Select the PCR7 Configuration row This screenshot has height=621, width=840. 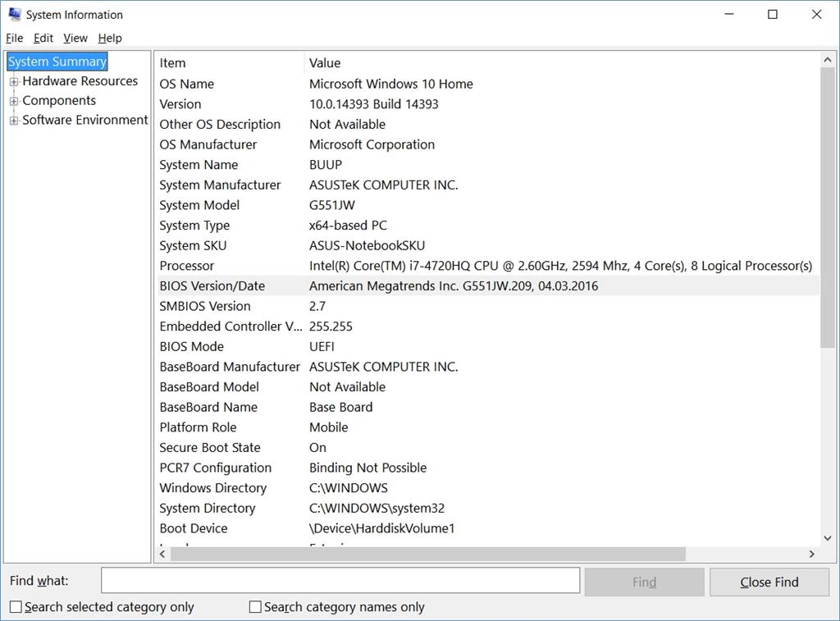[x=487, y=468]
